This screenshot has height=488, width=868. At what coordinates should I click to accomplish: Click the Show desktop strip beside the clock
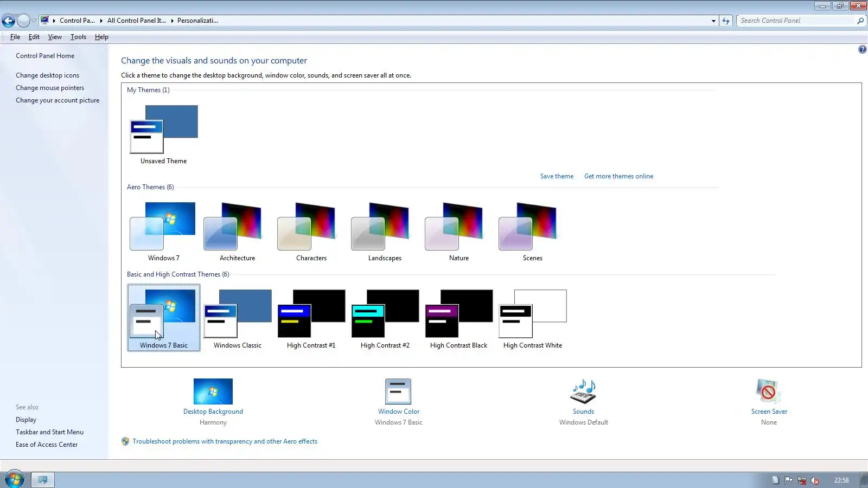tap(864, 480)
